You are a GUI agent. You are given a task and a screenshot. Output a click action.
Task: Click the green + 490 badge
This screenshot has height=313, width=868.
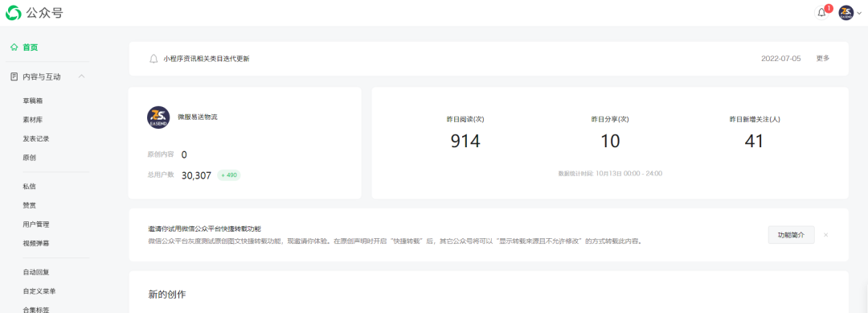click(228, 175)
